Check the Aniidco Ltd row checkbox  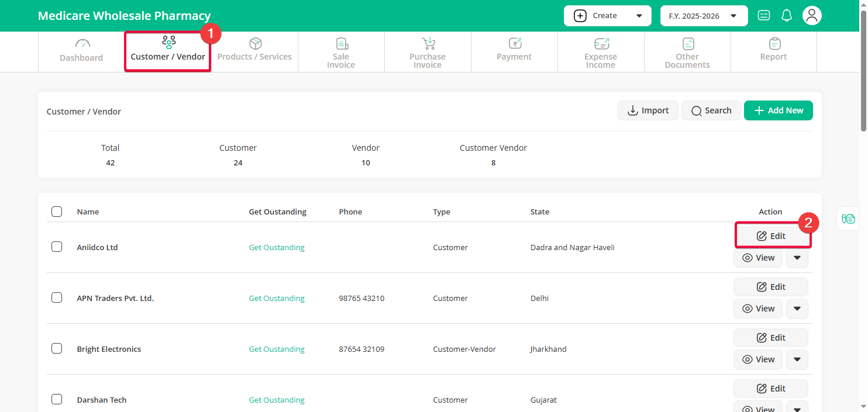coord(57,247)
